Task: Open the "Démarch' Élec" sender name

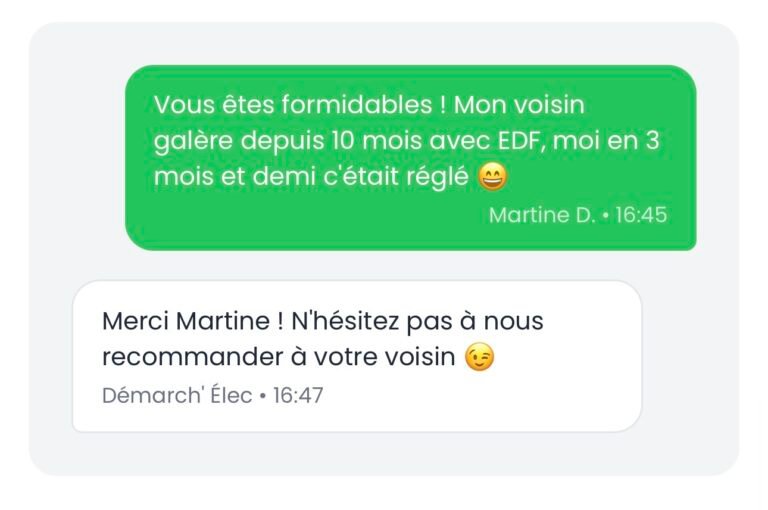Action: point(177,395)
